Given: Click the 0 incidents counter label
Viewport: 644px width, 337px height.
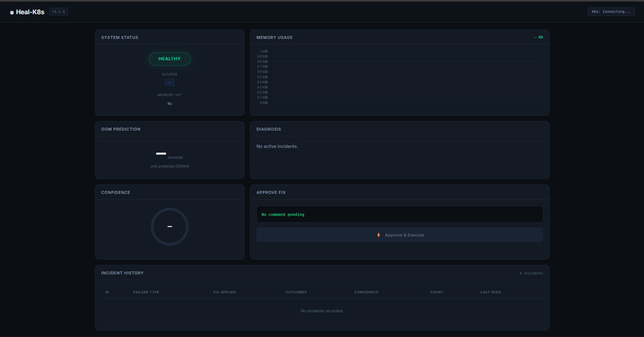Looking at the screenshot, I should tap(531, 273).
